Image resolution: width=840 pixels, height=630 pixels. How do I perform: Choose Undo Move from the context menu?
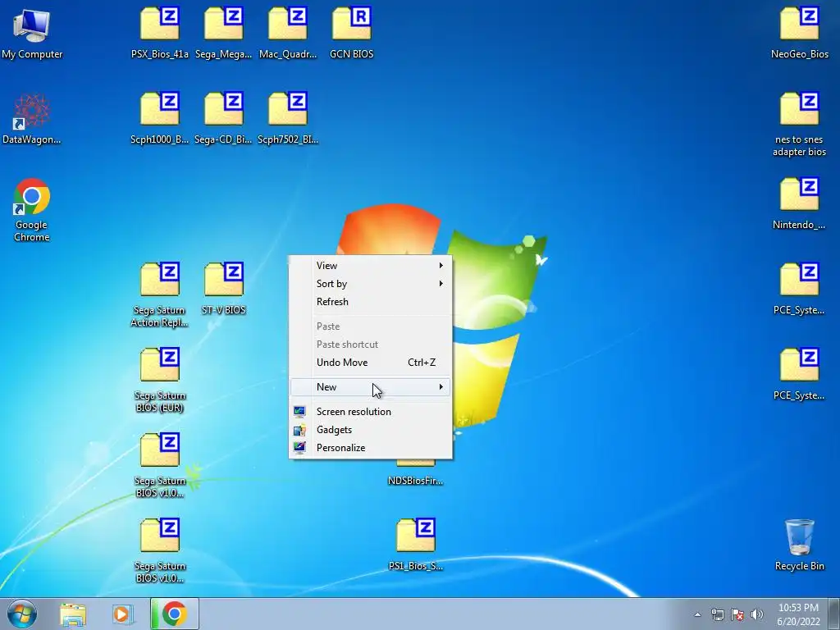coord(370,362)
